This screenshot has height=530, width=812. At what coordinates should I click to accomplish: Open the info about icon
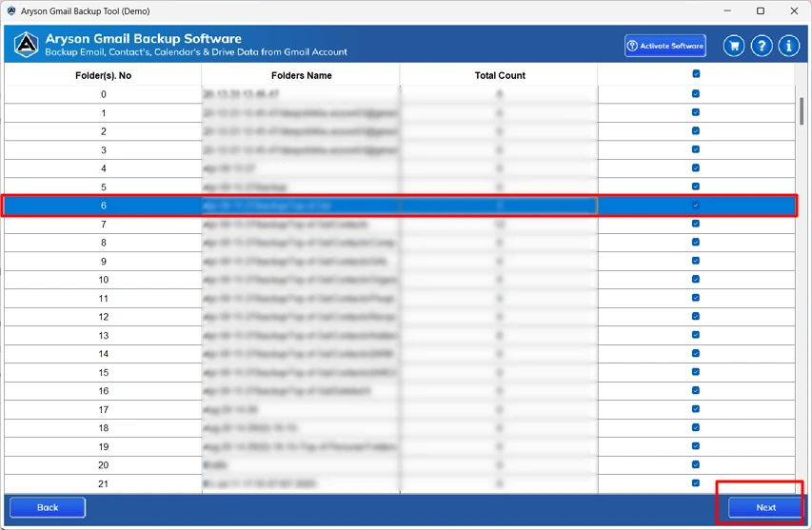coord(789,46)
